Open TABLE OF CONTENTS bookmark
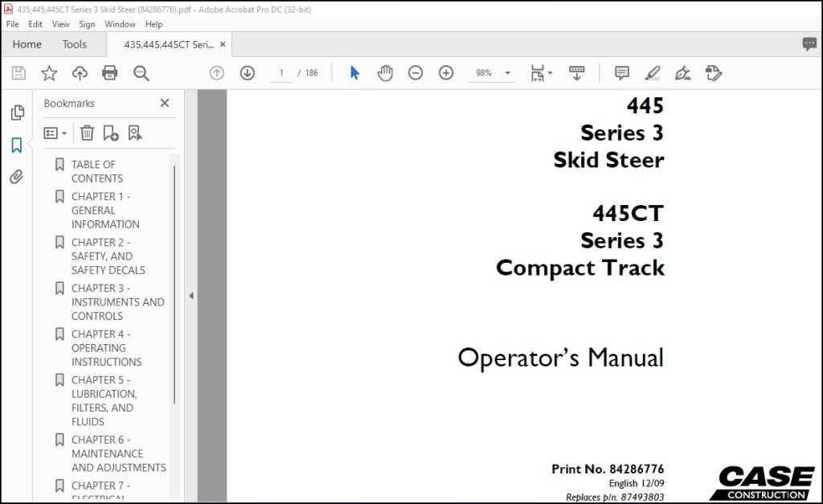Screen dimensions: 823x504 (97, 171)
